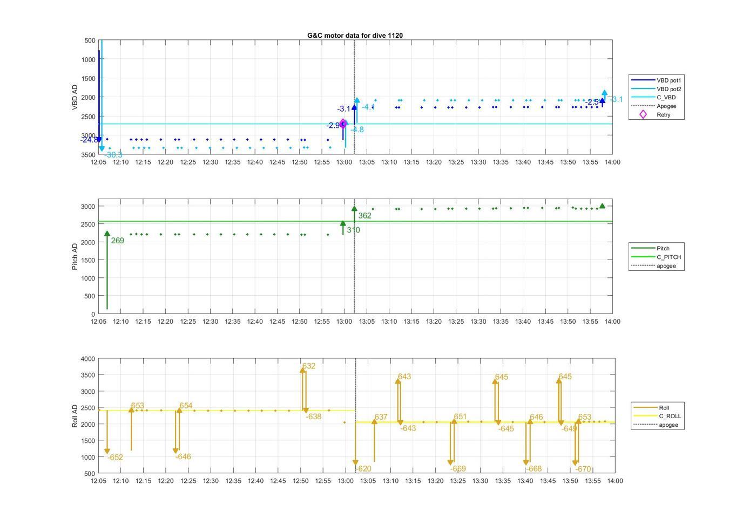Click the "646" roll label
The image size is (756, 532).
[x=536, y=417]
